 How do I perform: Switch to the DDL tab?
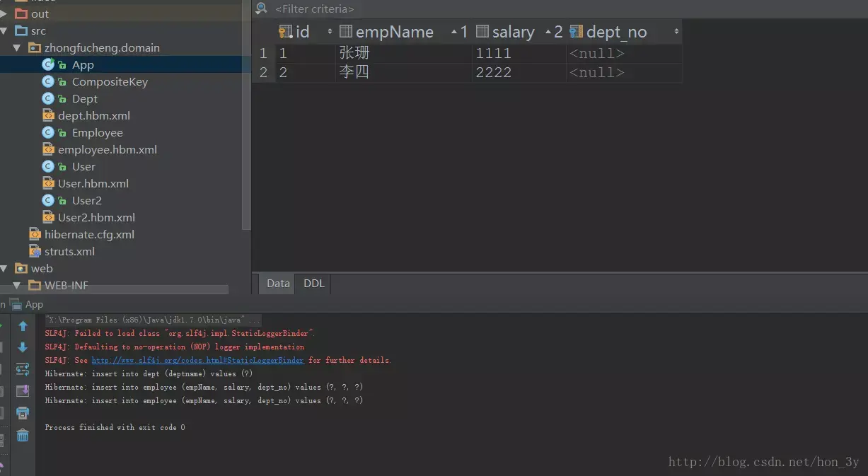click(314, 283)
